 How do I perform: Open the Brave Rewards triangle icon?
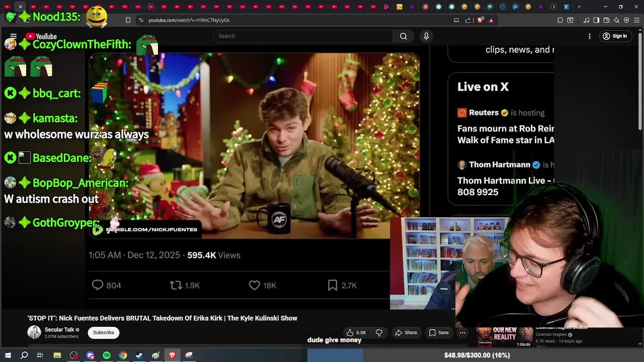[x=491, y=20]
